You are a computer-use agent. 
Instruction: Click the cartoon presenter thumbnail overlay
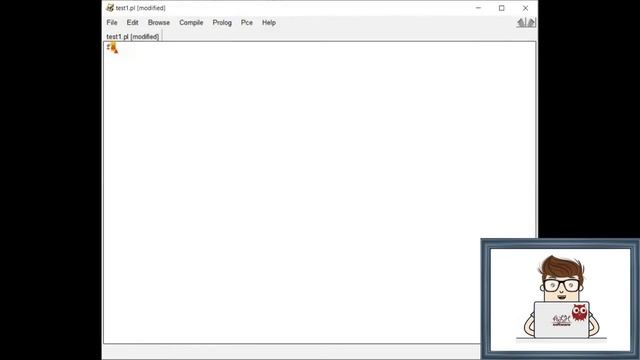(560, 299)
